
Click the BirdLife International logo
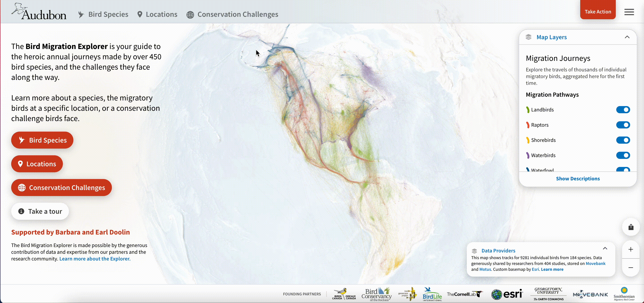(x=432, y=294)
